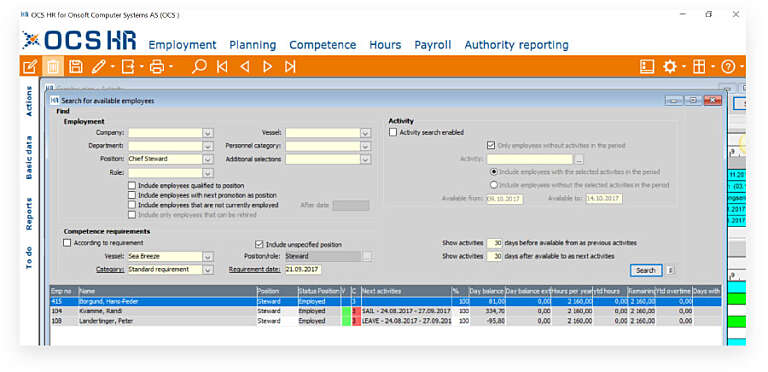768x372 pixels.
Task: Click the pencil edit tool icon
Action: point(98,67)
